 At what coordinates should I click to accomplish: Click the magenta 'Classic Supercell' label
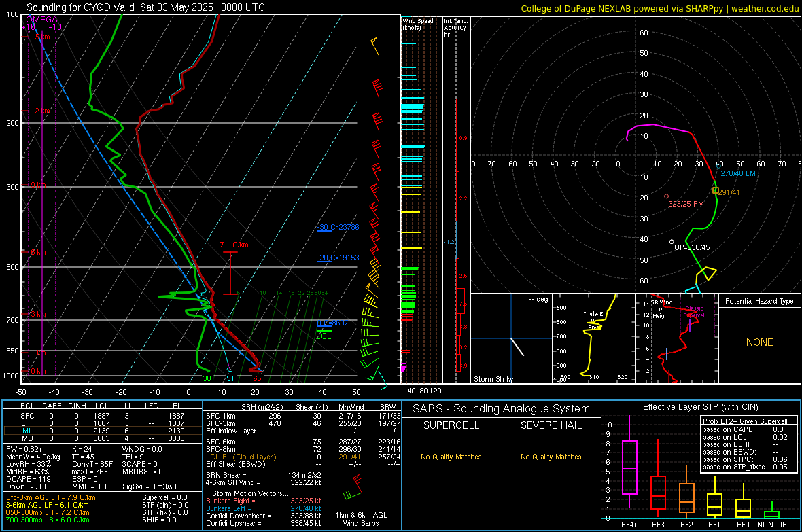[x=694, y=312]
